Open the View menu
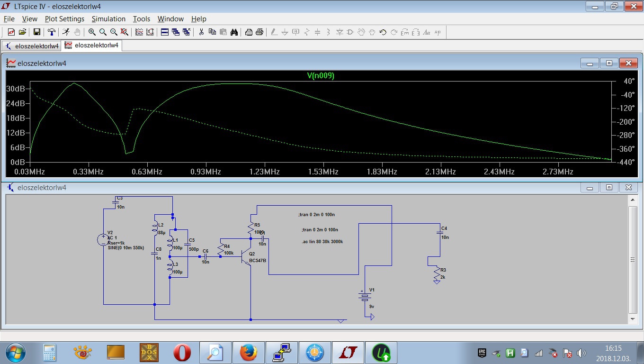The height and width of the screenshot is (364, 644). [x=29, y=19]
